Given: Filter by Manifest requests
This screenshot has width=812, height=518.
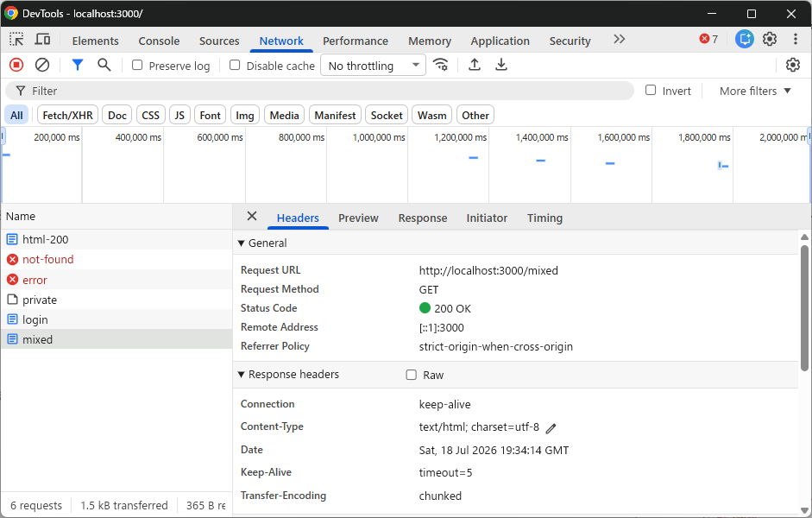Looking at the screenshot, I should [335, 115].
